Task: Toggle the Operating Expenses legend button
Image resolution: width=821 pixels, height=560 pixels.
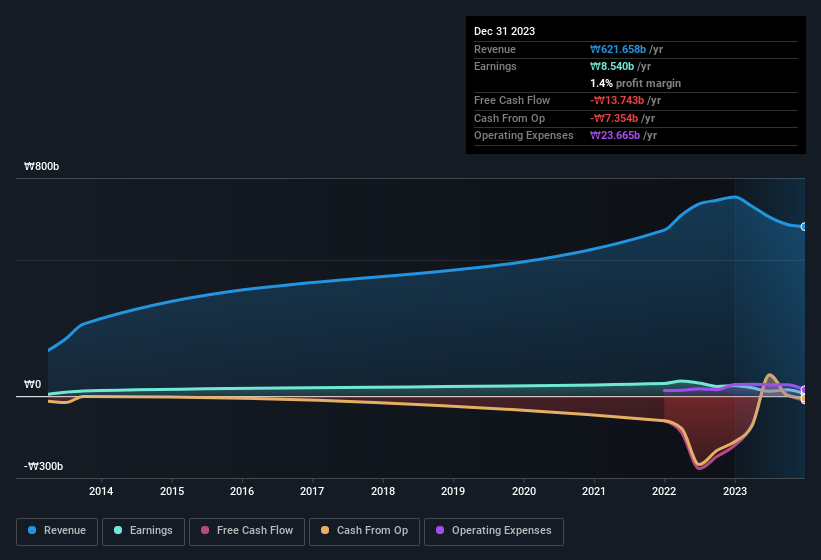Action: point(493,531)
